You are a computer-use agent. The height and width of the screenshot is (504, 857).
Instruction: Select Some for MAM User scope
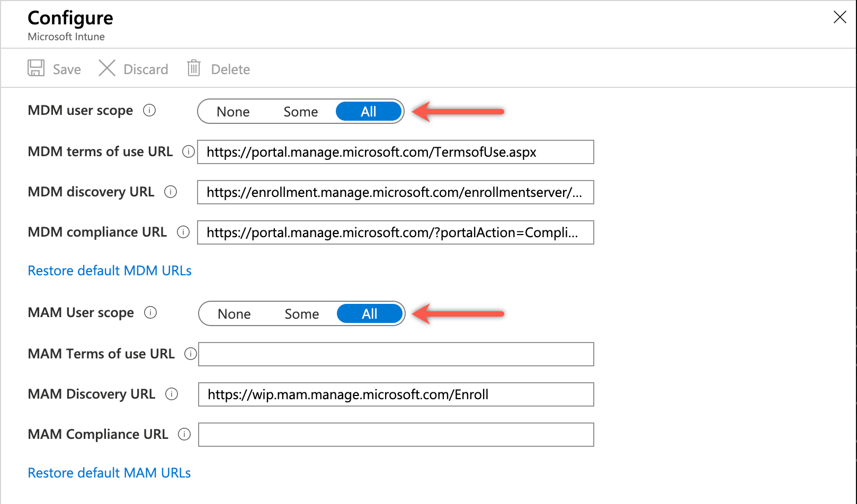[301, 313]
